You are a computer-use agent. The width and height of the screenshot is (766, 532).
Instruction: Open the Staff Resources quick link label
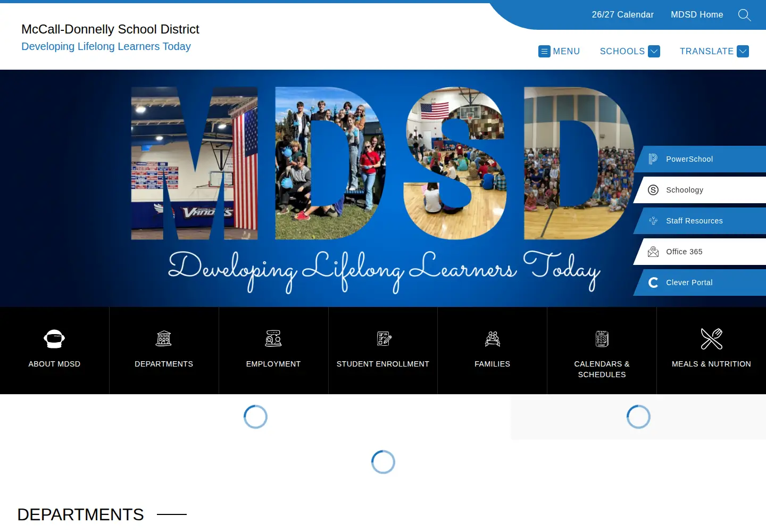[x=694, y=221]
